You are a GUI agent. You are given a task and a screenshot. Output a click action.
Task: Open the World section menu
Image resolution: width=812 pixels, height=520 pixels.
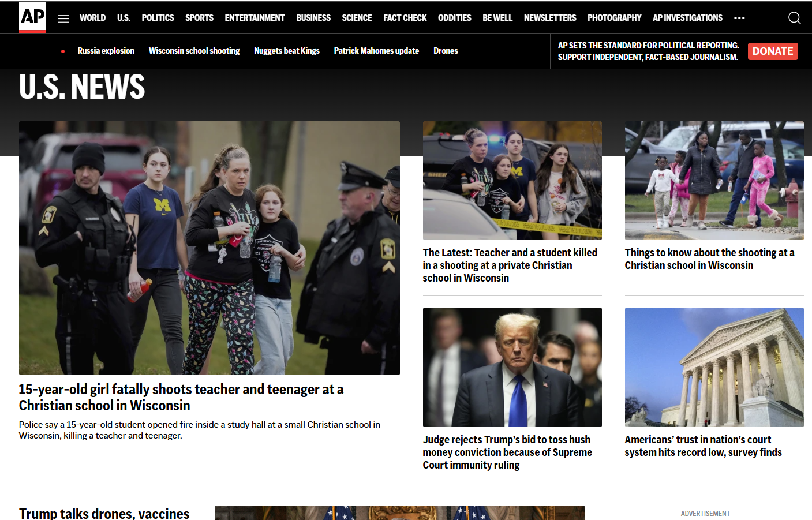[x=92, y=18]
